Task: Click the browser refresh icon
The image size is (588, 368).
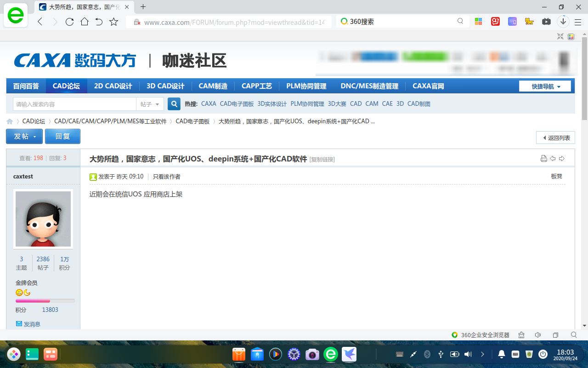Action: [x=69, y=22]
